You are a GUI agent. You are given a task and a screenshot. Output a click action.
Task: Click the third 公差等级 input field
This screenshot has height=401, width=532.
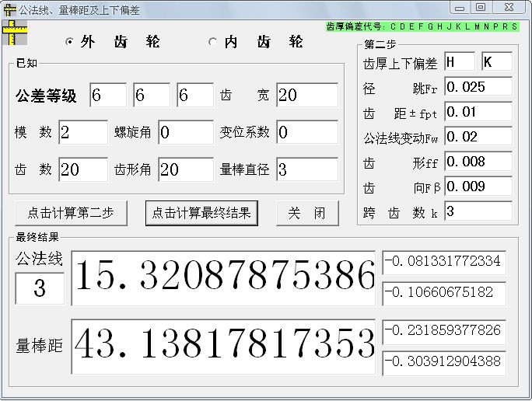[195, 95]
